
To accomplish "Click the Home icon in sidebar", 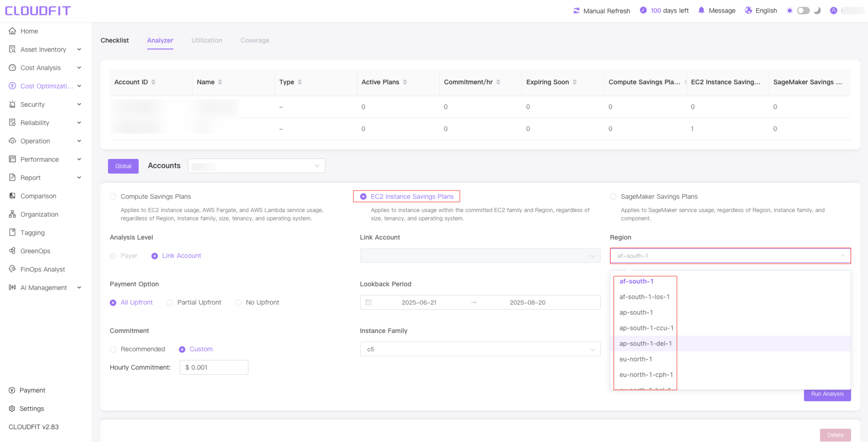I will pyautogui.click(x=12, y=31).
